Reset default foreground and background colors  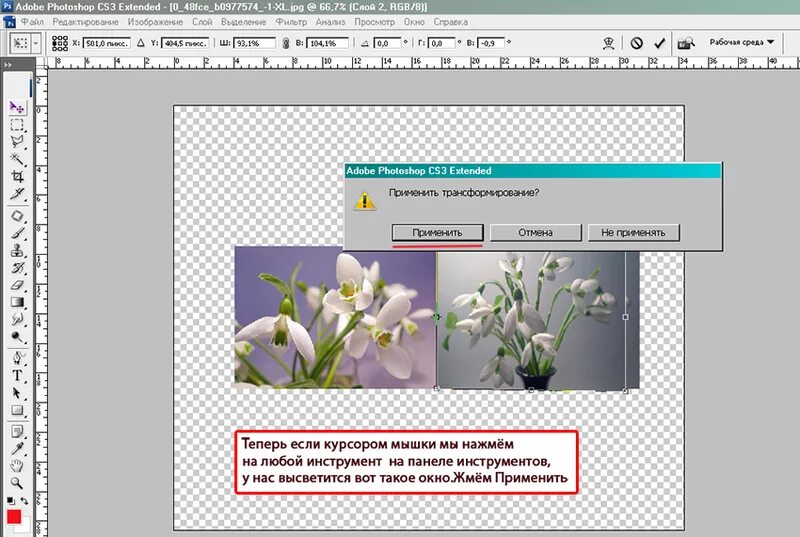coord(10,501)
